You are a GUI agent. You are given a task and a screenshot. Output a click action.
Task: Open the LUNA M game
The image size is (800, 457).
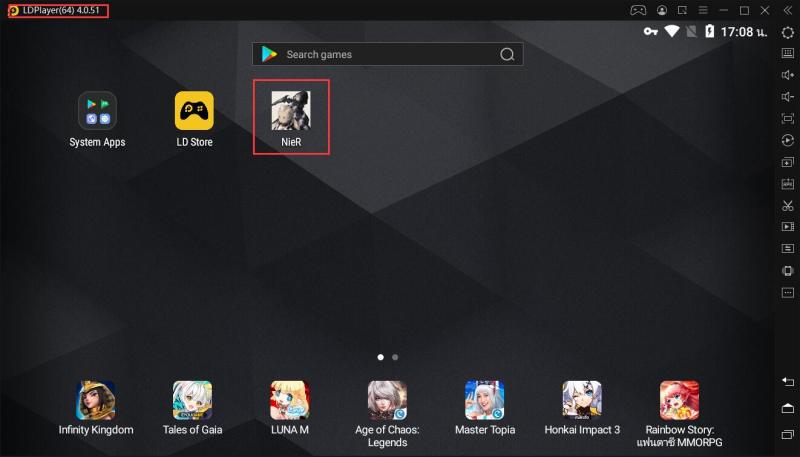pyautogui.click(x=290, y=408)
